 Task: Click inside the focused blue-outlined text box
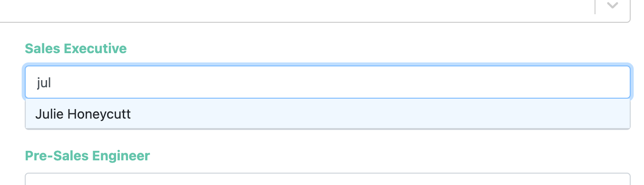(x=328, y=83)
